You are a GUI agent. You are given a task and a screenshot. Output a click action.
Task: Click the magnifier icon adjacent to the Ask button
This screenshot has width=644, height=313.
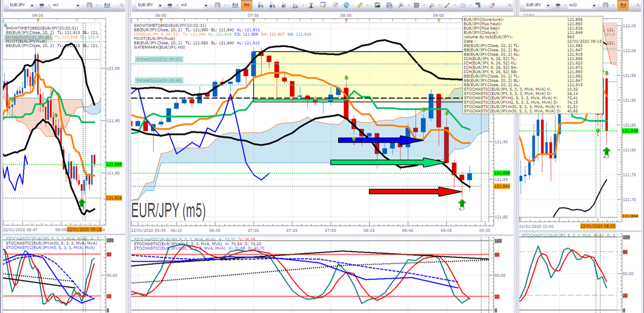point(260,5)
